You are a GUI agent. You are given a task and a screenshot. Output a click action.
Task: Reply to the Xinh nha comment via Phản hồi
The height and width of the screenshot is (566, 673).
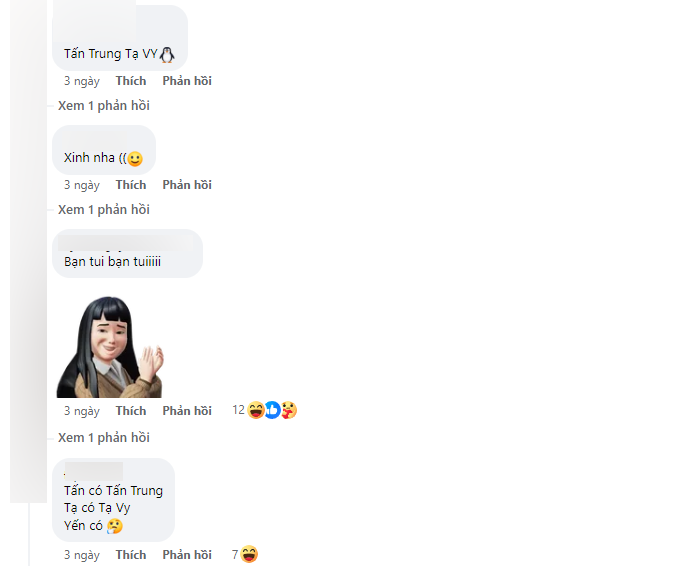coord(187,185)
